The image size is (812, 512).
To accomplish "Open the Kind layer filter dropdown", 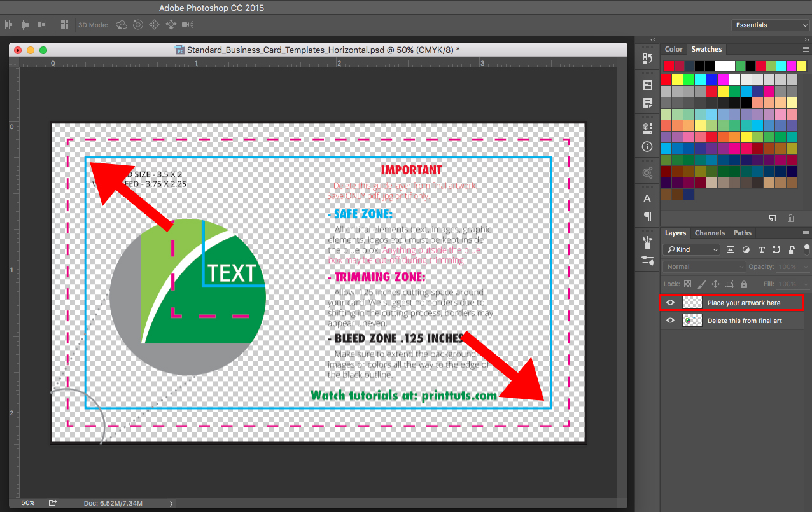I will coord(691,250).
